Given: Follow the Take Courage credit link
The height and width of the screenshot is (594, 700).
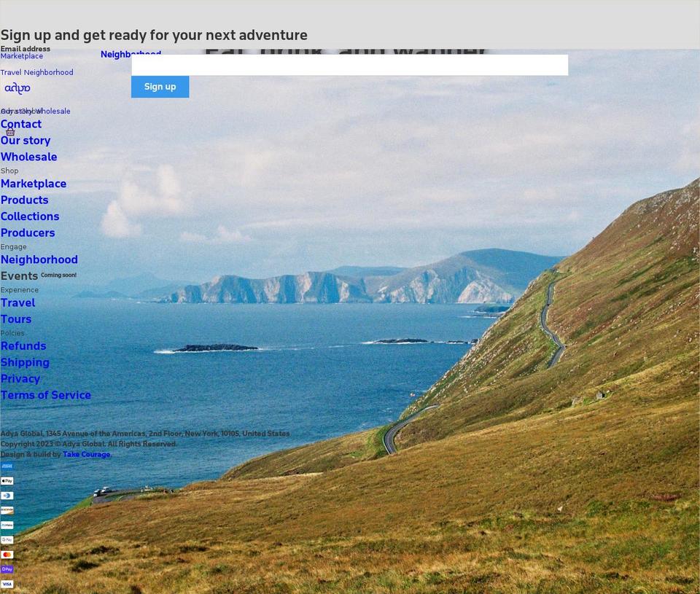Looking at the screenshot, I should tap(86, 454).
